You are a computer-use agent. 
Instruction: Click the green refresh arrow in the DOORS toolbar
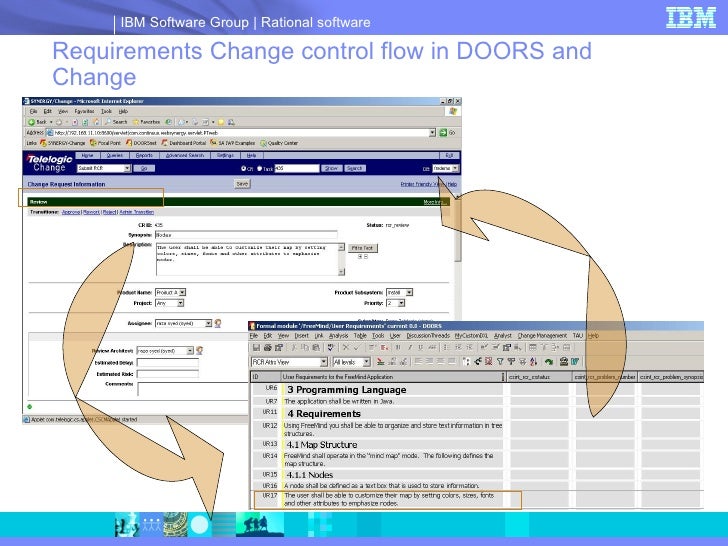tap(549, 361)
